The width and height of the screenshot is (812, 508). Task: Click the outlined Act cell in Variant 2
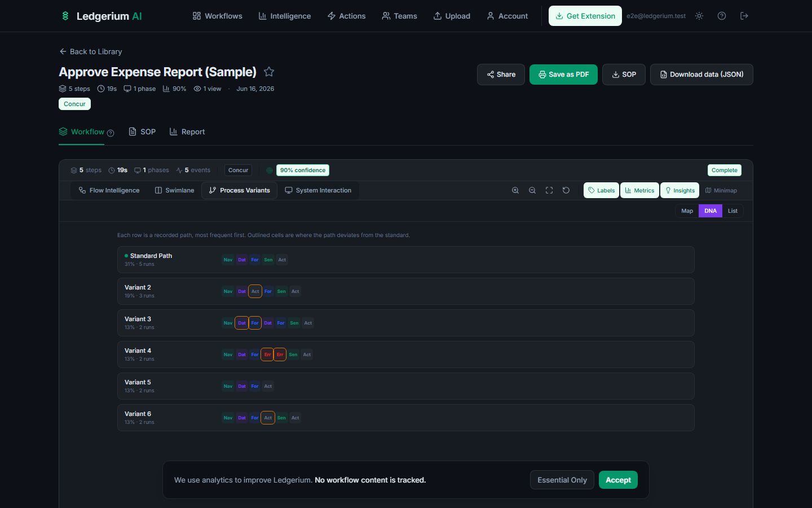tap(255, 291)
